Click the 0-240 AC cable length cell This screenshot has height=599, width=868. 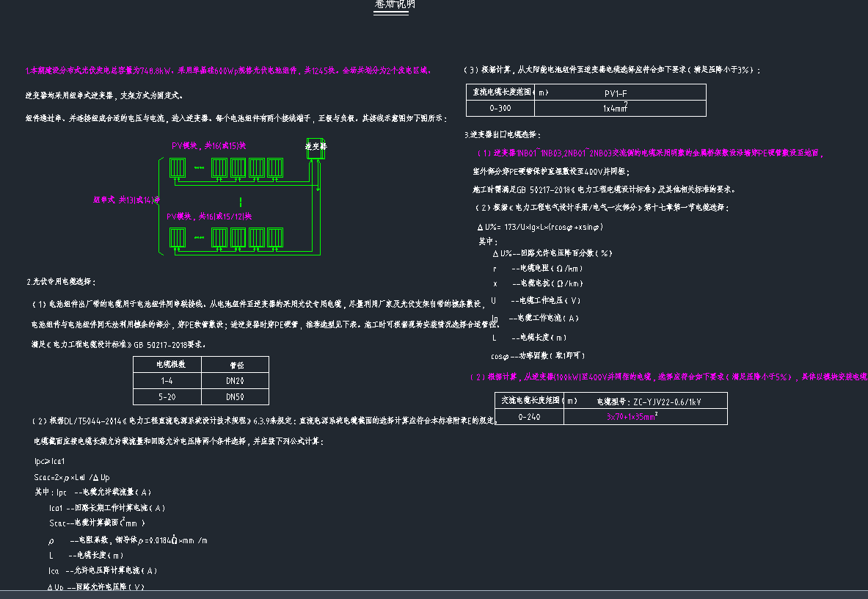[529, 416]
